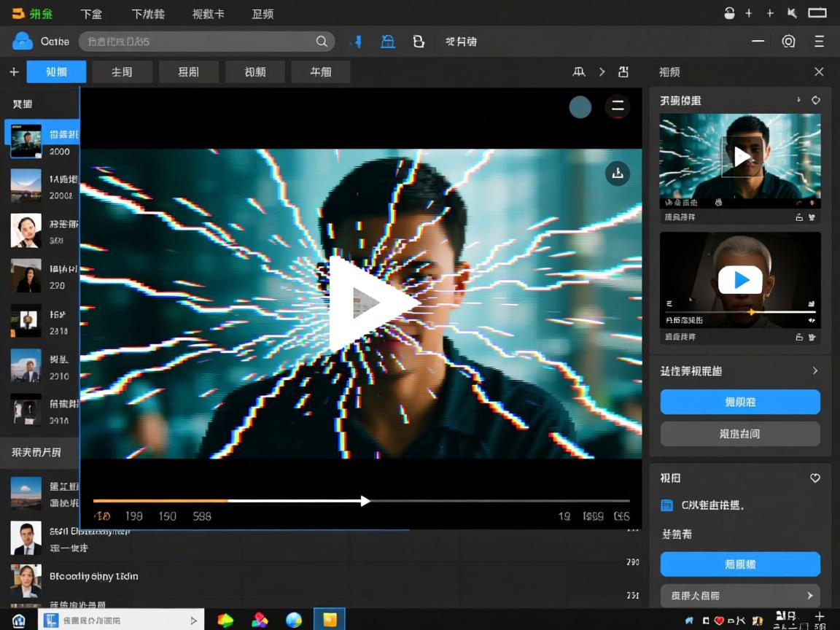The image size is (840, 630).
Task: Open the notifications bell icon beside the search bar
Action: tap(387, 42)
